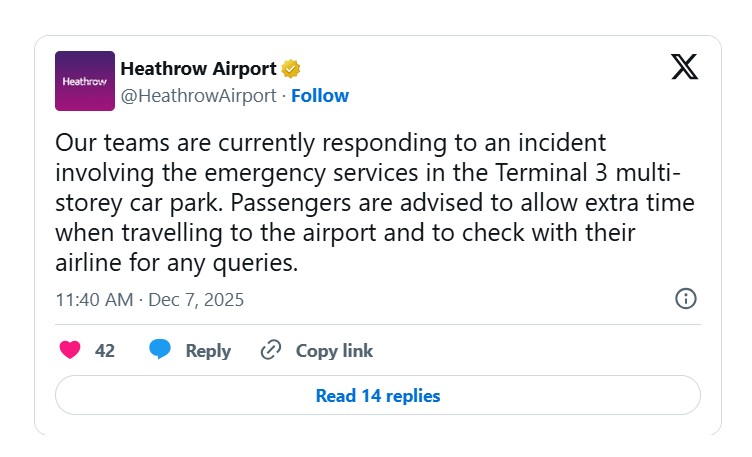The image size is (752, 457).
Task: Open the Heathrow Airport display name
Action: [x=198, y=69]
